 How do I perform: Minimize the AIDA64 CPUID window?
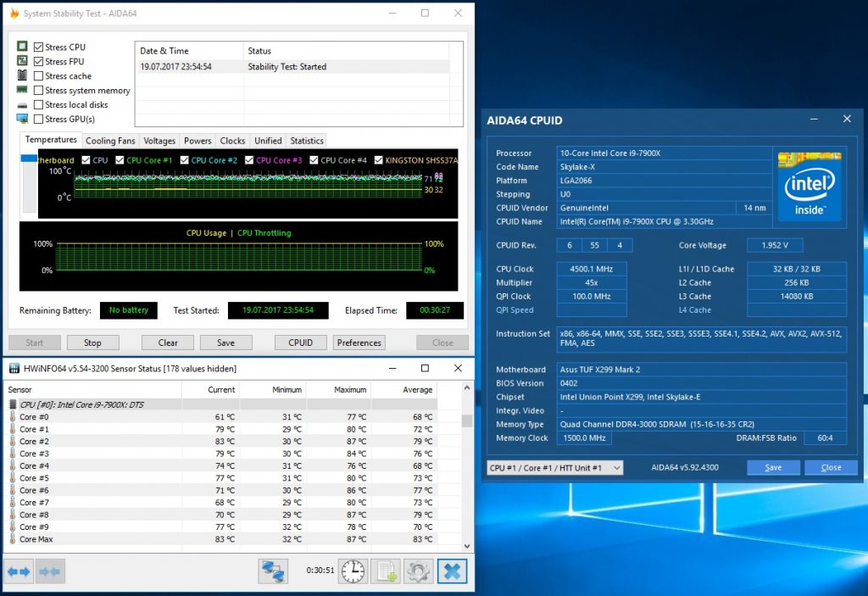[815, 119]
